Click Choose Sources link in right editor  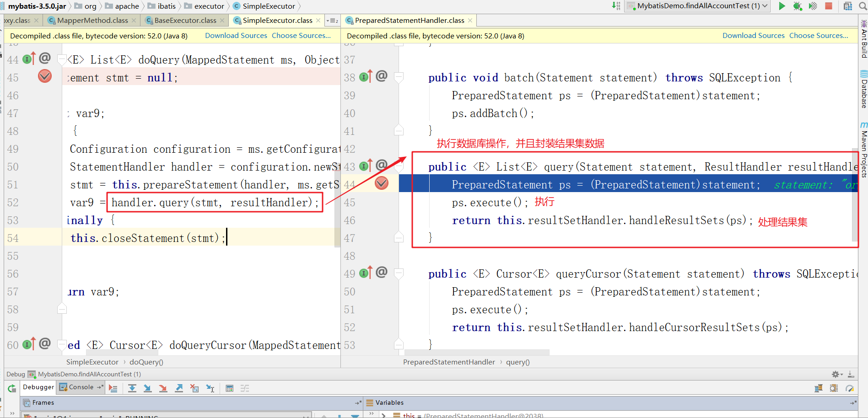pyautogui.click(x=819, y=36)
